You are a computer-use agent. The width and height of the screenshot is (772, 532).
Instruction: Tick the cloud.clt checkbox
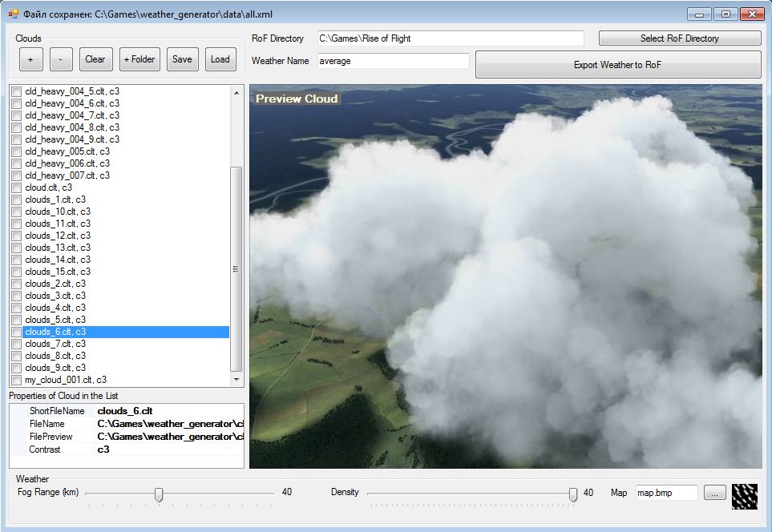coord(17,188)
